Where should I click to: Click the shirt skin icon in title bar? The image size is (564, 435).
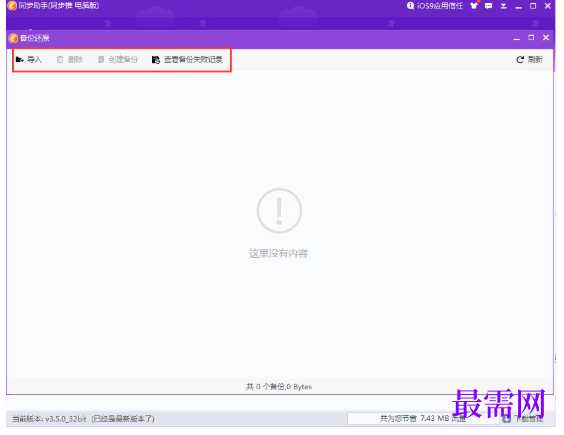(474, 6)
